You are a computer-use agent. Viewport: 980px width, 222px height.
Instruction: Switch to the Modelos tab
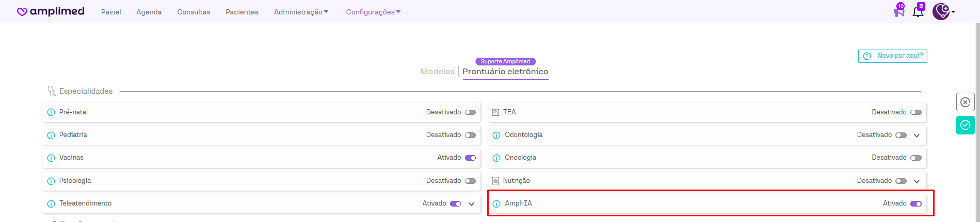click(437, 72)
